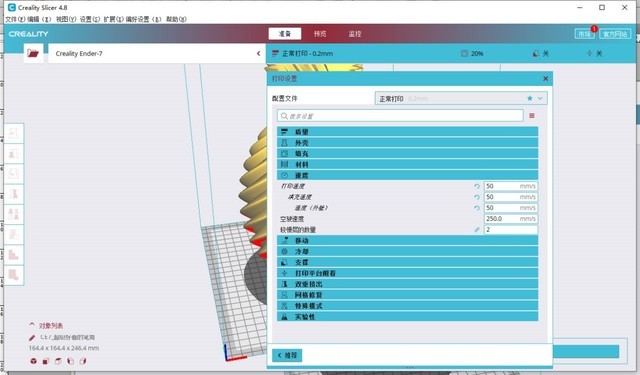Viewport: 640px width, 375px height.
Task: Switch to the 预览 tab
Action: [320, 34]
